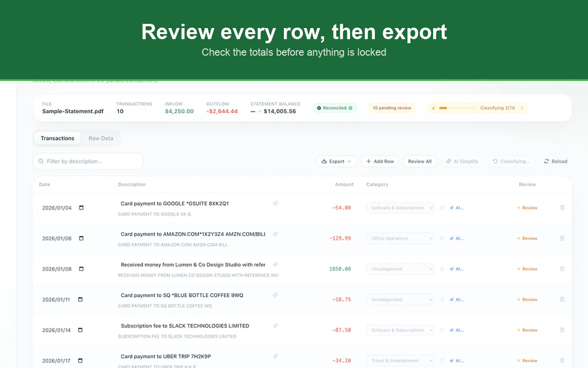Image resolution: width=588 pixels, height=368 pixels.
Task: Delete the GOOGLE GSUITE transaction row
Action: (x=562, y=208)
